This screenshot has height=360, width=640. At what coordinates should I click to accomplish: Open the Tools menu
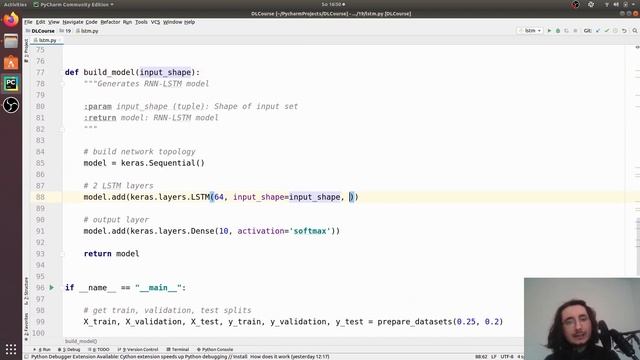click(x=141, y=22)
